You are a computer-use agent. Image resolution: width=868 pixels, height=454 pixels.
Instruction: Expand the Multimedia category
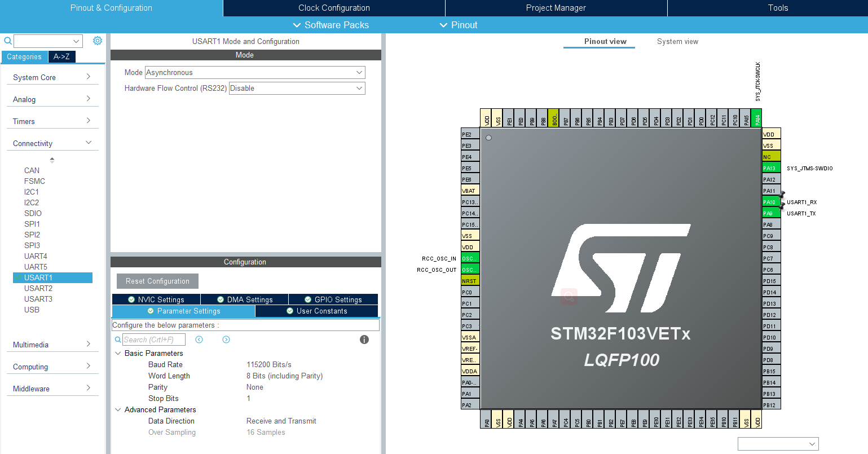[52, 345]
